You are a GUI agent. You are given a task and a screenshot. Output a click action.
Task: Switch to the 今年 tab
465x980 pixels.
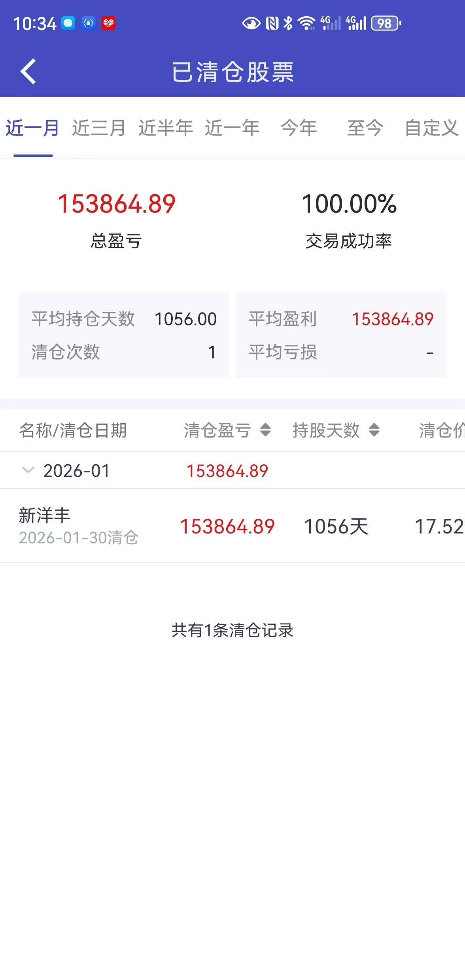coord(299,128)
